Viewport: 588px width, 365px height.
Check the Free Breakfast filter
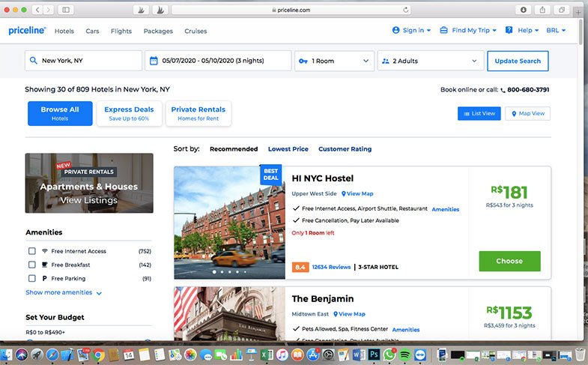coord(32,265)
